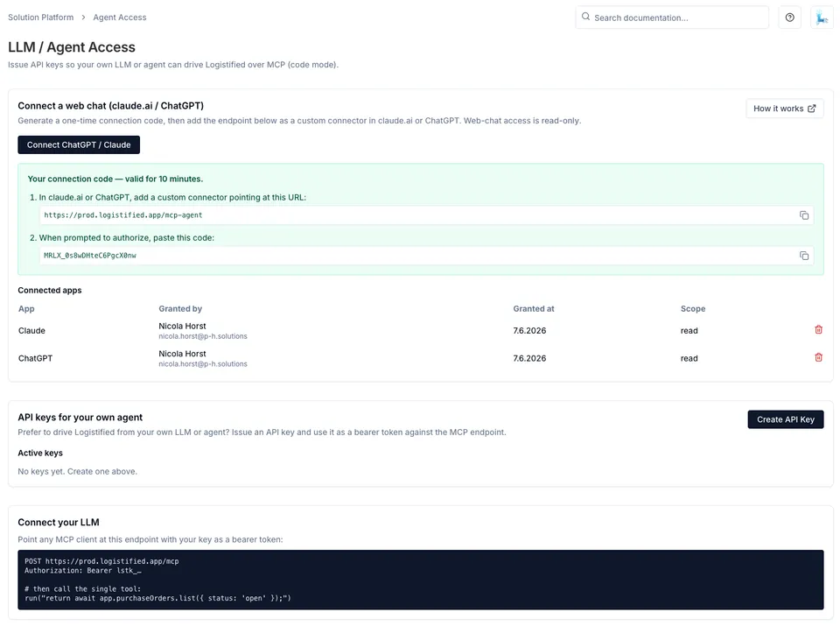Viewport: 840px width, 626px height.
Task: Select the prod.logistified.app/mcp-agent URL text
Action: pyautogui.click(x=123, y=215)
